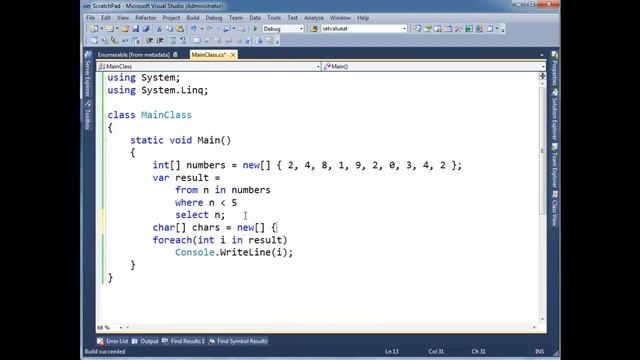The height and width of the screenshot is (360, 640).
Task: Close the MainClass.cs tab
Action: pyautogui.click(x=233, y=55)
